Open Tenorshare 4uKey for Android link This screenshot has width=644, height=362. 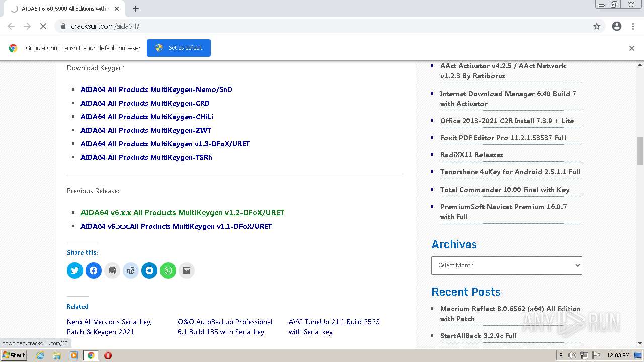point(510,172)
